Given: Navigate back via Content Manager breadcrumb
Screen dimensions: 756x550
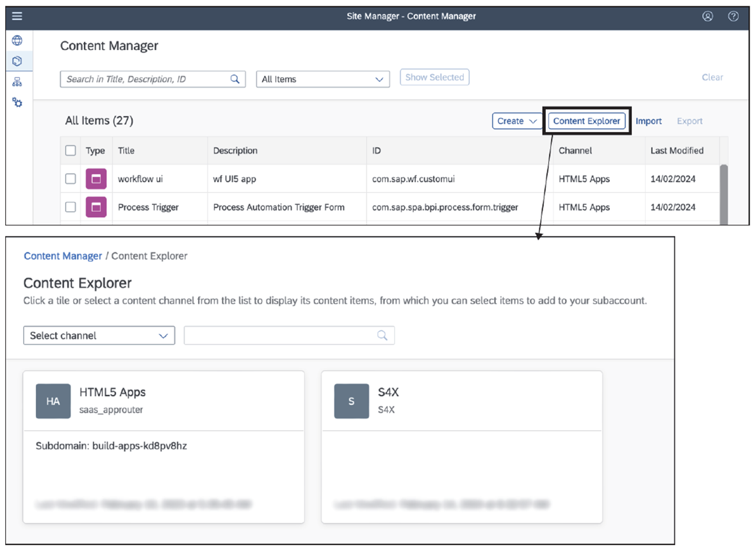Looking at the screenshot, I should point(62,255).
